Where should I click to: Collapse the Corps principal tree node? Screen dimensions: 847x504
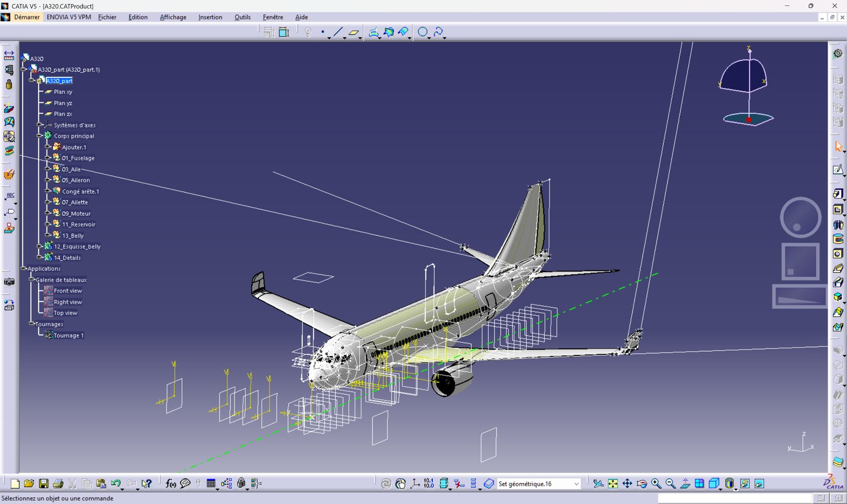[39, 136]
